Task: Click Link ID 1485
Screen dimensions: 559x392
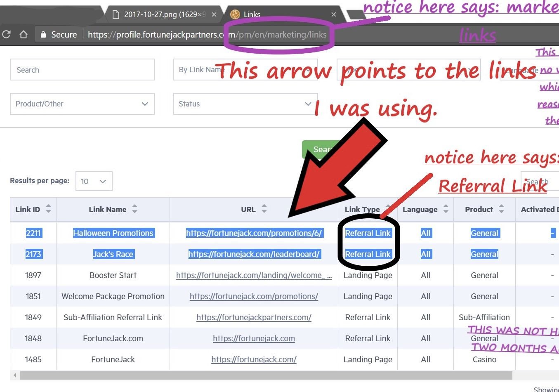Action: point(33,359)
